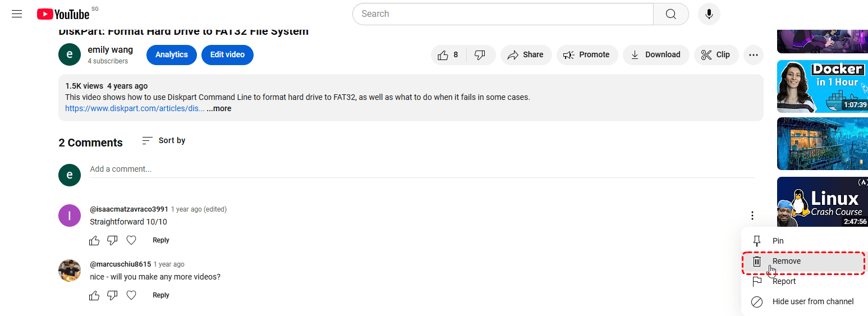Click the YouTube logo home icon
This screenshot has width=868, height=316.
click(63, 14)
